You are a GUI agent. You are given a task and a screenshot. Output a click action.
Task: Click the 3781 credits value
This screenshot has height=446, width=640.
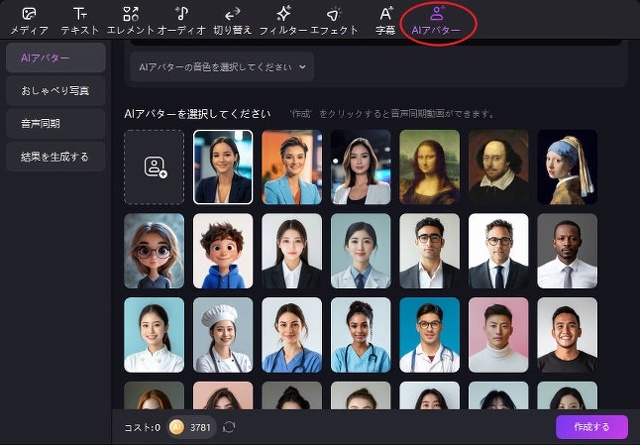click(x=200, y=427)
